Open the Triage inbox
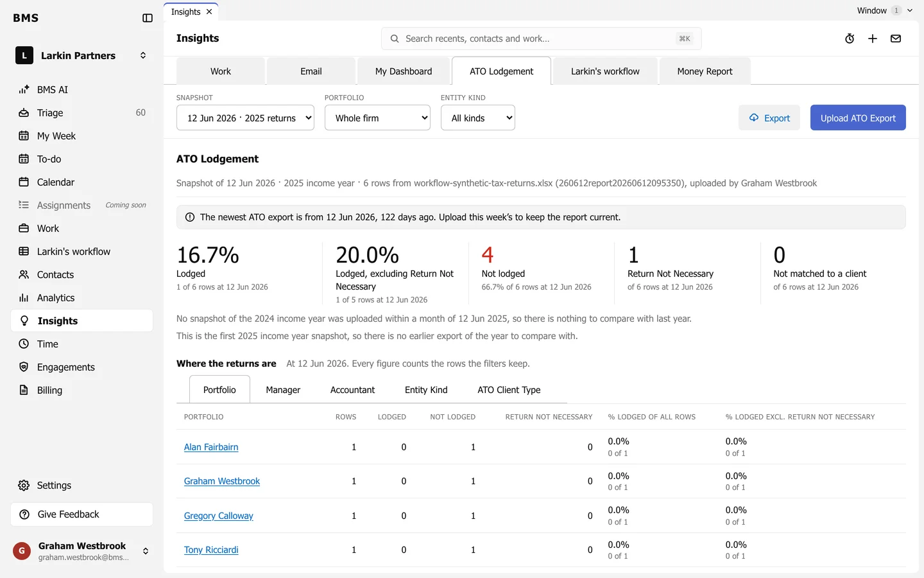924x578 pixels. point(81,113)
